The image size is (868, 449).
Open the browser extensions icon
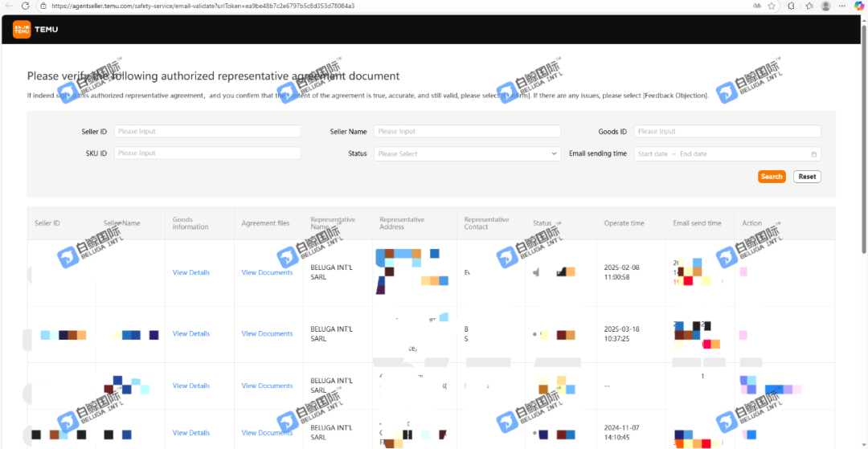(x=791, y=6)
